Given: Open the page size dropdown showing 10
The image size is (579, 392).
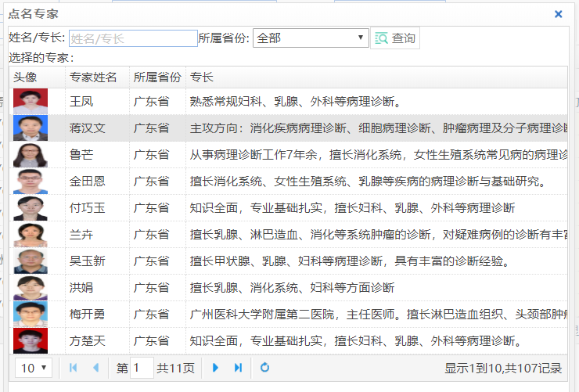Looking at the screenshot, I should [x=34, y=368].
